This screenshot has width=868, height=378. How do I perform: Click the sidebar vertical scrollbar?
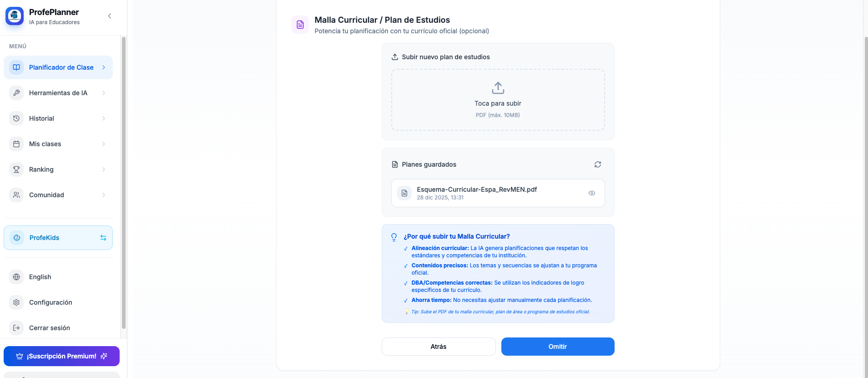[123, 182]
